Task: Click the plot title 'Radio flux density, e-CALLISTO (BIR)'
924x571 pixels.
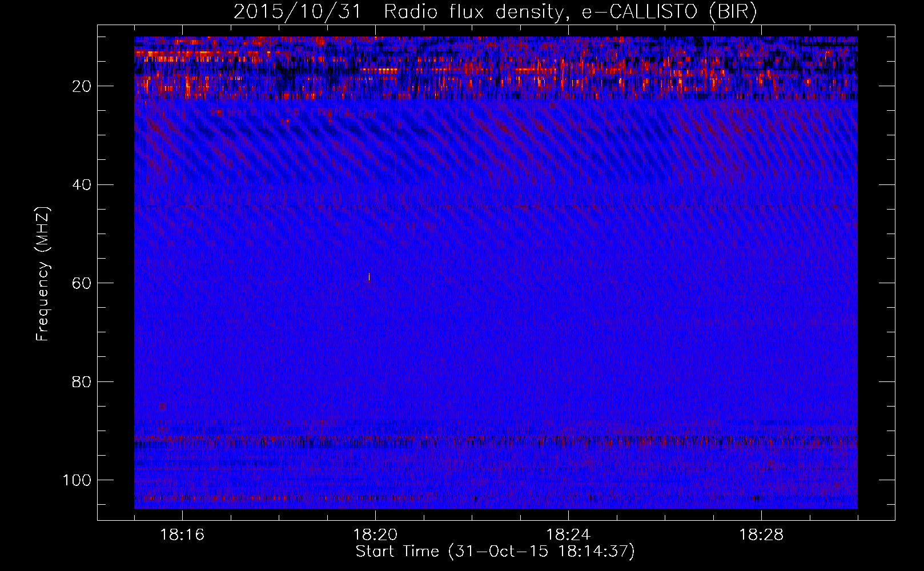Action: pos(570,11)
